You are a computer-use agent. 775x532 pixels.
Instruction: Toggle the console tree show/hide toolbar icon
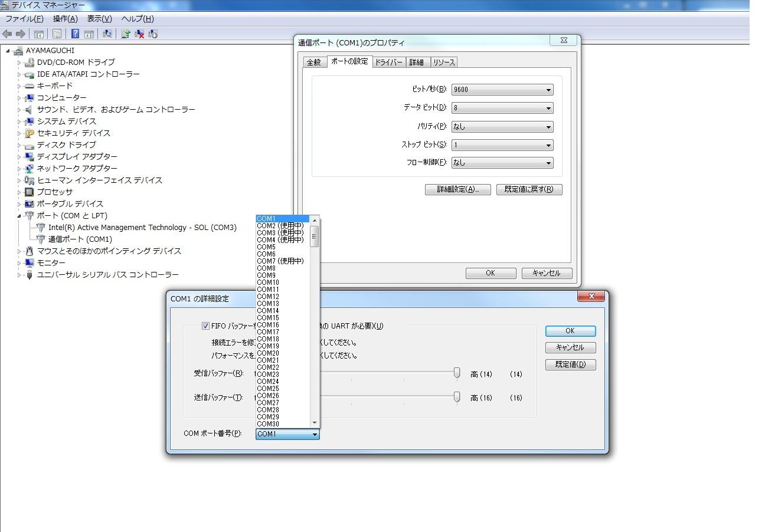39,34
